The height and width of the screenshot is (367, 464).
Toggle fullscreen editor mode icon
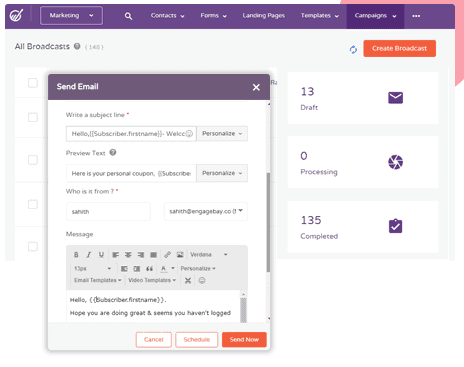click(188, 280)
